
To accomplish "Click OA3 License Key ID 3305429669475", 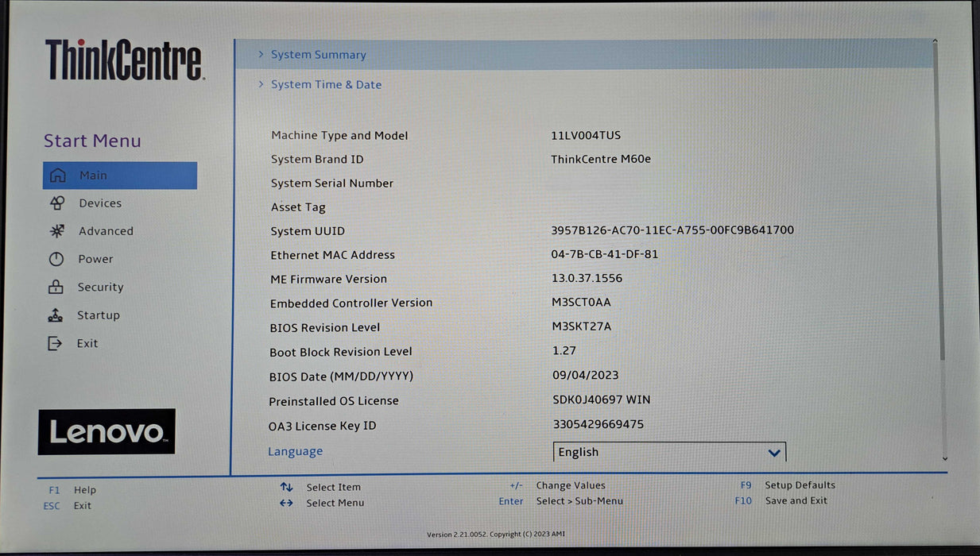I will 598,424.
